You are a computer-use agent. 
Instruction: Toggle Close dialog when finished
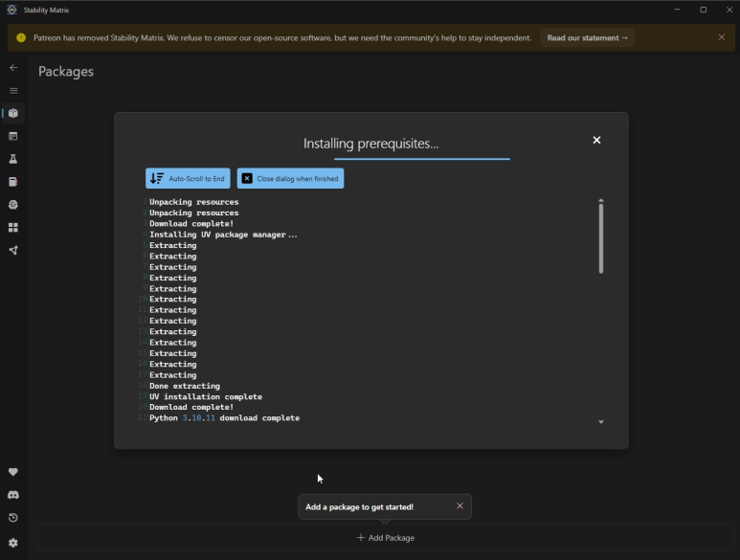(x=290, y=178)
